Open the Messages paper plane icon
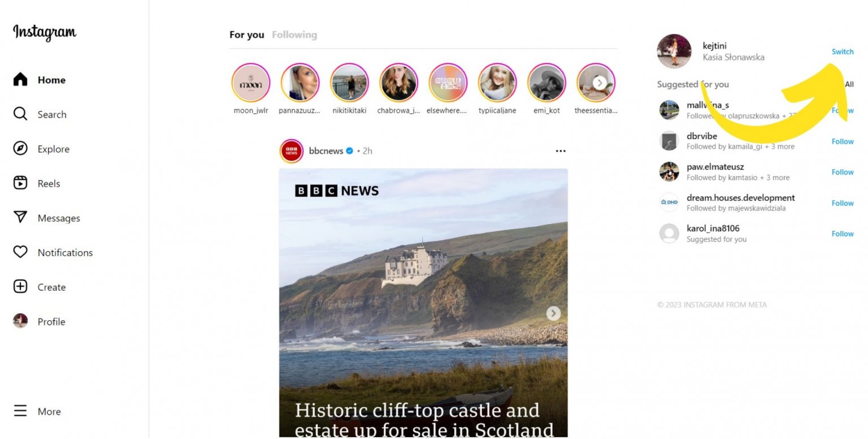Screen dimensions: 868x439 click(20, 218)
